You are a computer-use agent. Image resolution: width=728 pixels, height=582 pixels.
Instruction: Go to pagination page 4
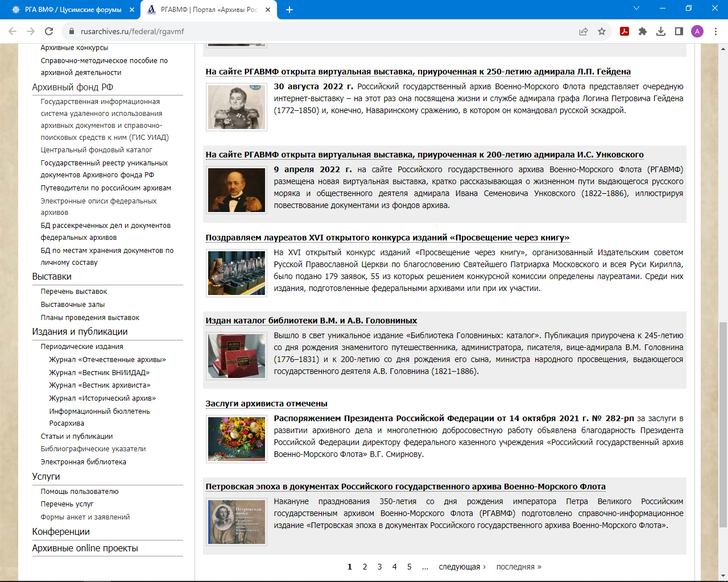pos(394,567)
